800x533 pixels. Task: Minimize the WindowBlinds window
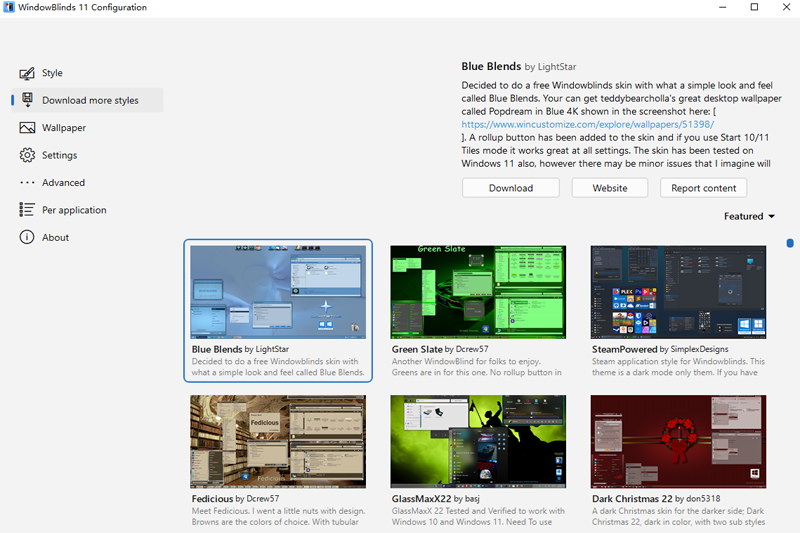722,7
